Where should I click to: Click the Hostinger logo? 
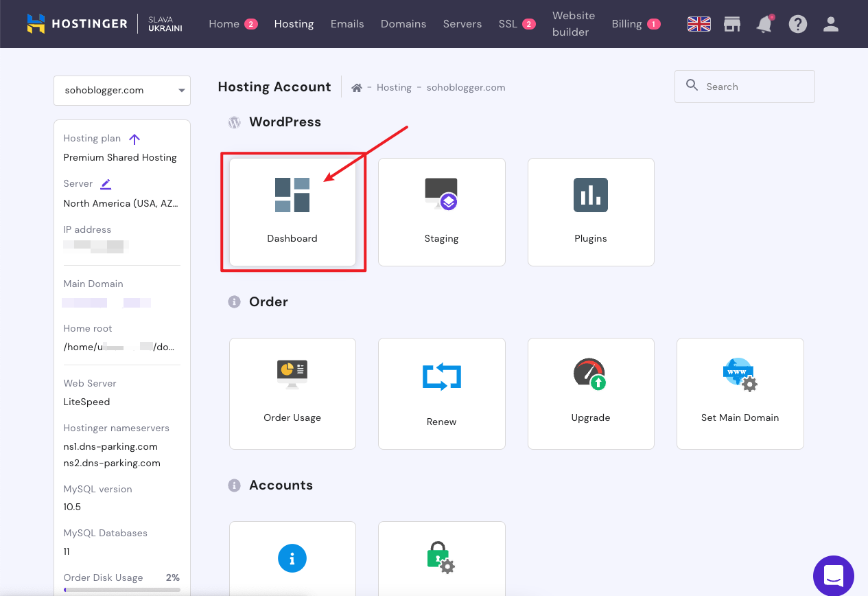click(77, 24)
